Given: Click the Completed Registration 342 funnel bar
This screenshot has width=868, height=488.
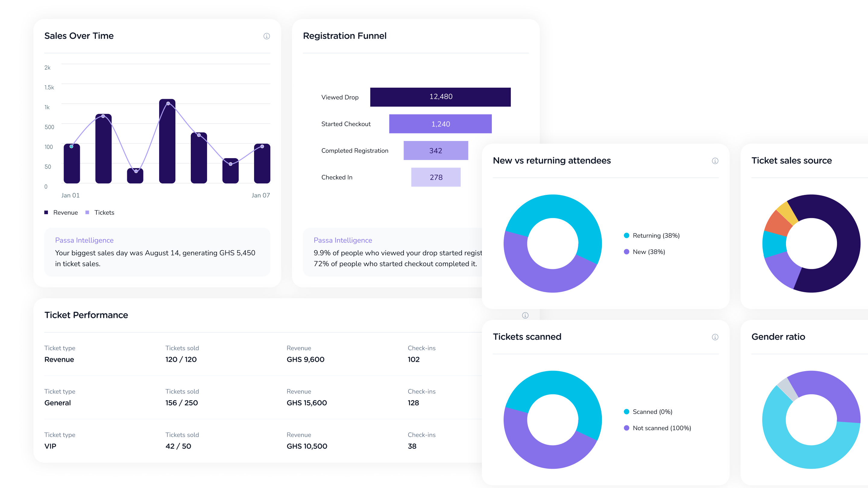Looking at the screenshot, I should pos(436,150).
